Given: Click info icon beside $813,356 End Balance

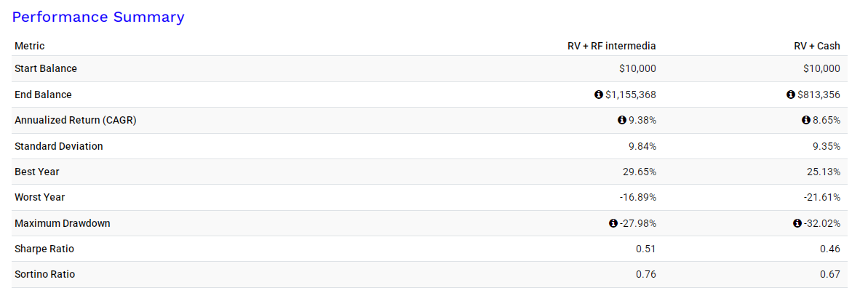Looking at the screenshot, I should point(790,95).
